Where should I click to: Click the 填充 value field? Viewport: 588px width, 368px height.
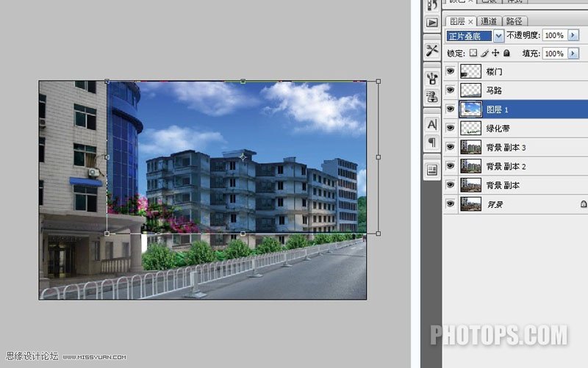(x=554, y=54)
